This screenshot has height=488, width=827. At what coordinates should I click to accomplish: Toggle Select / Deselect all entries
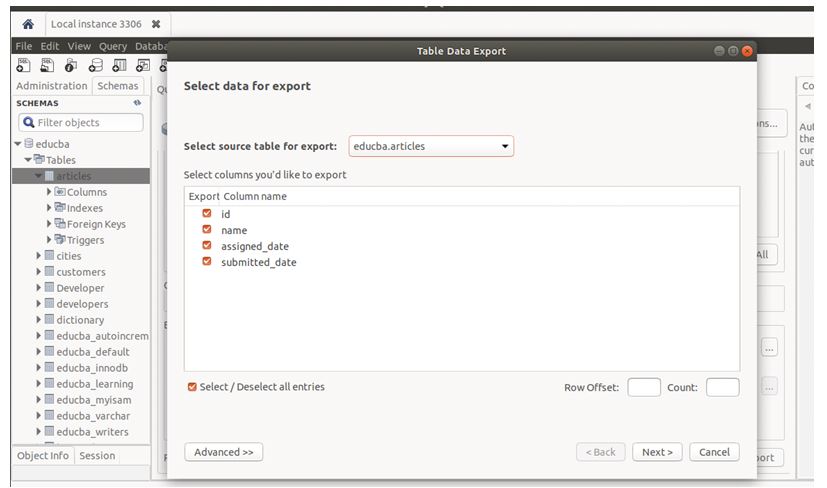[192, 387]
